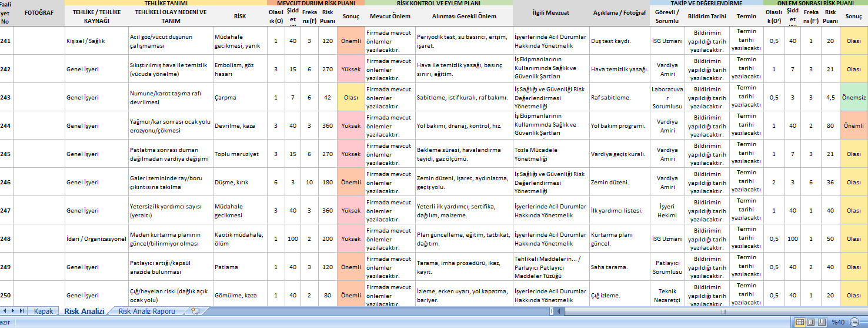This screenshot has height=328, width=868.
Task: Insert a new worksheet via tab icon
Action: click(195, 311)
